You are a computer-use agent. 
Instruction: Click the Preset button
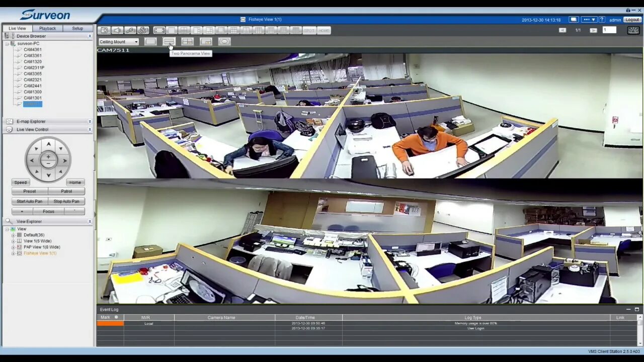pyautogui.click(x=30, y=192)
